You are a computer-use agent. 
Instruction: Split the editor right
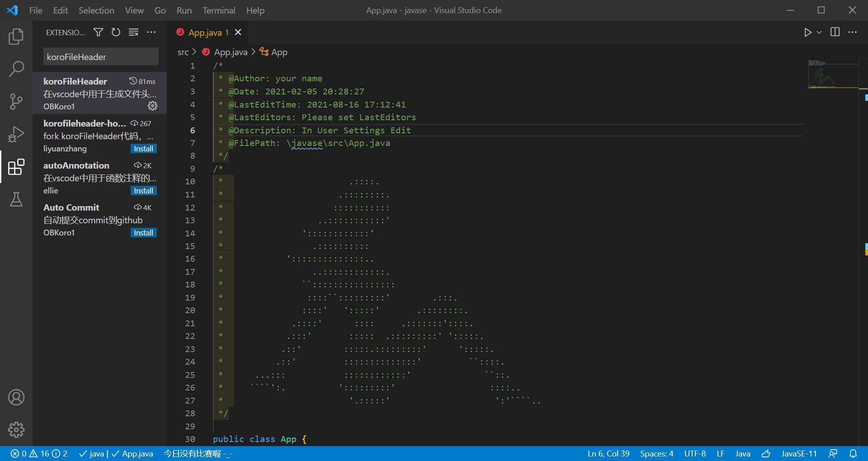835,32
